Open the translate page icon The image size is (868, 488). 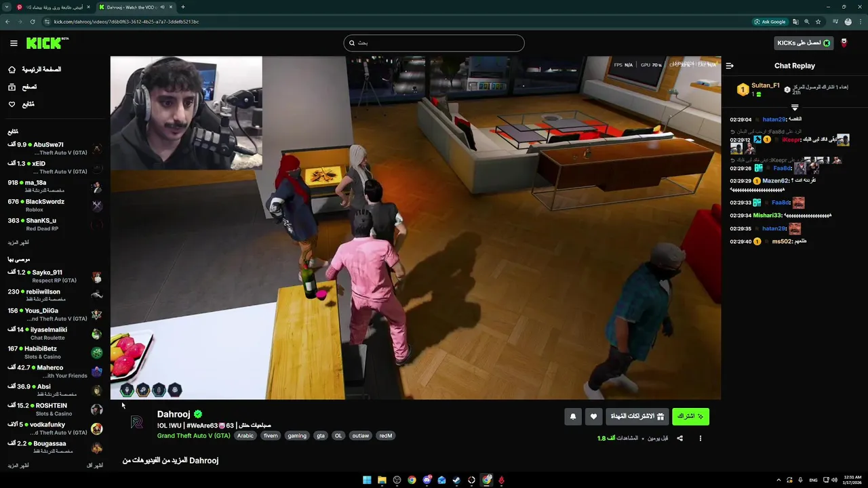pos(795,22)
